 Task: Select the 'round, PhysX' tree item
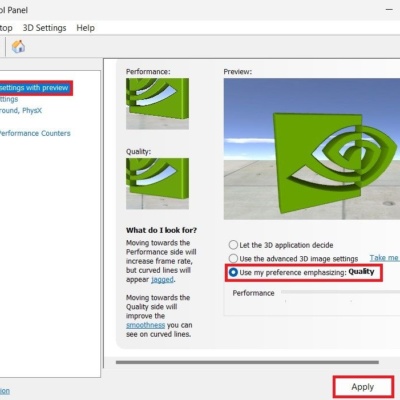click(x=21, y=111)
